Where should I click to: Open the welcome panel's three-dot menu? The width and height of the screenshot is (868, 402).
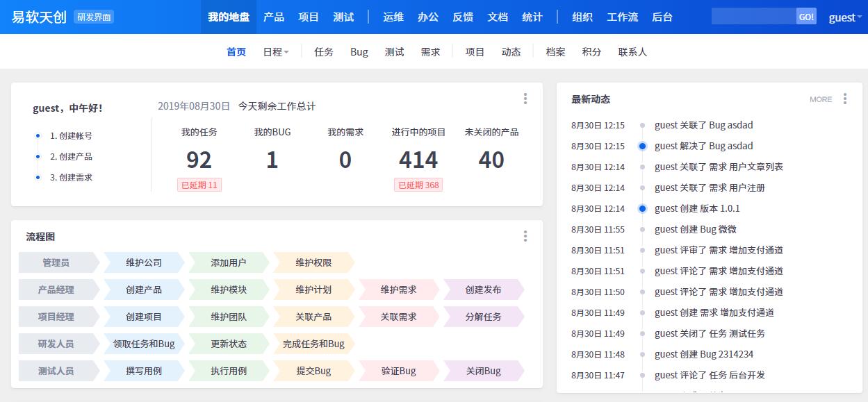tap(525, 99)
